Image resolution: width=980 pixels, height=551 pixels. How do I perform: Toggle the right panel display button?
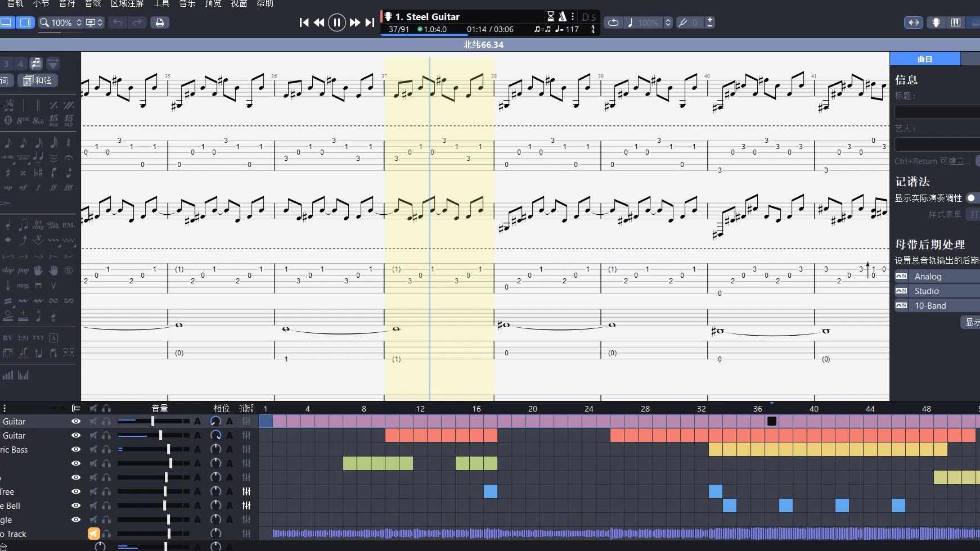[25, 22]
